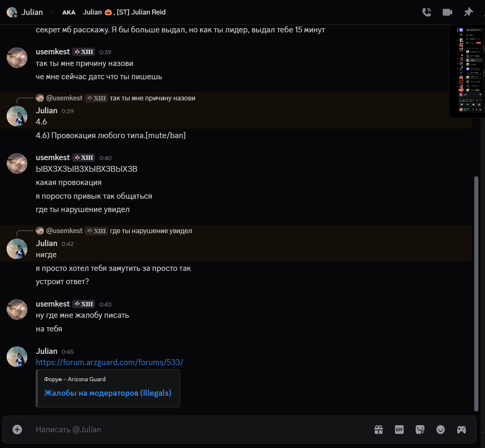The width and height of the screenshot is (485, 448).
Task: Open pinned messages
Action: [468, 12]
